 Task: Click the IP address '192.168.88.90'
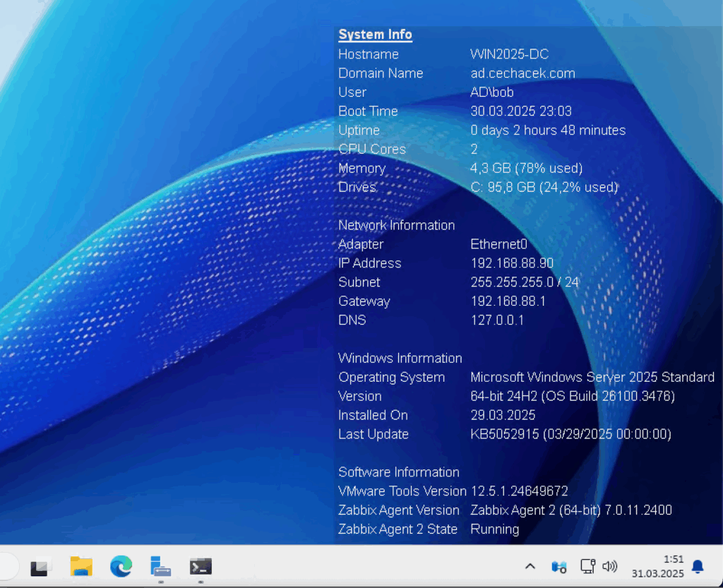[512, 263]
